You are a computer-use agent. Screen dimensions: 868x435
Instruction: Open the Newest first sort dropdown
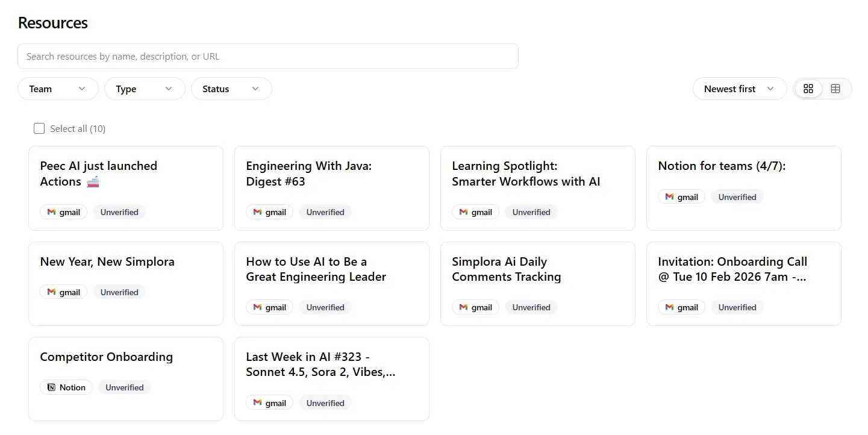[739, 89]
